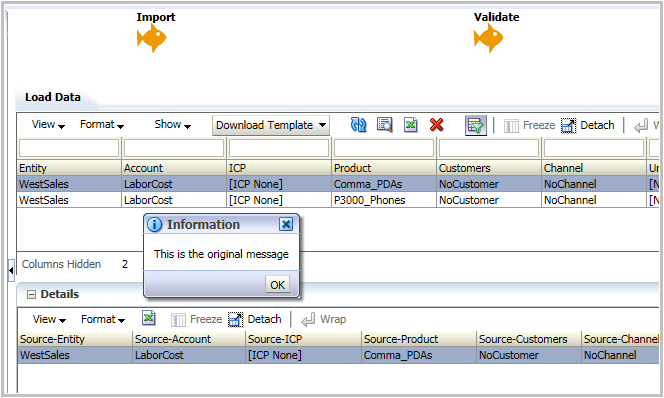Click the Product filter input field

click(x=384, y=148)
